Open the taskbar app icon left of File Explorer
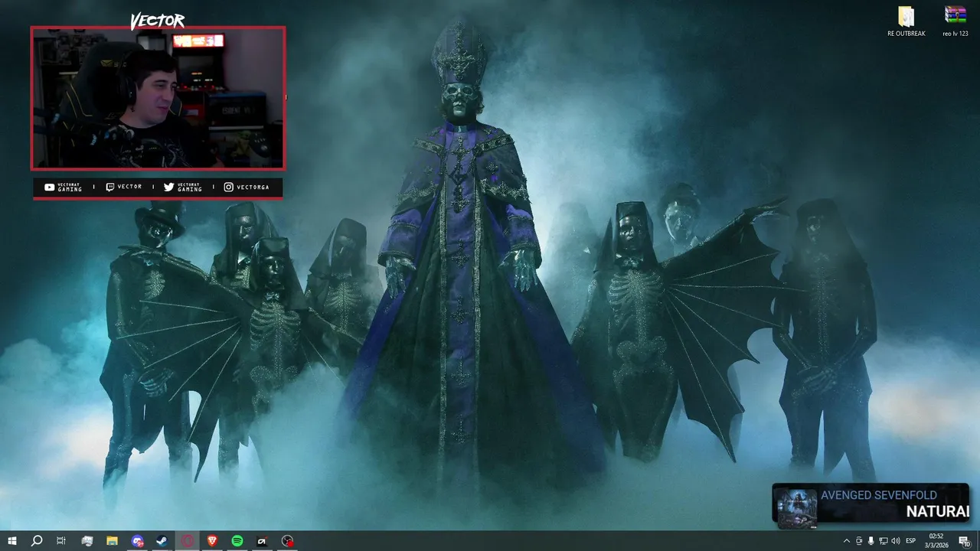Viewport: 980px width, 551px height. tap(87, 541)
